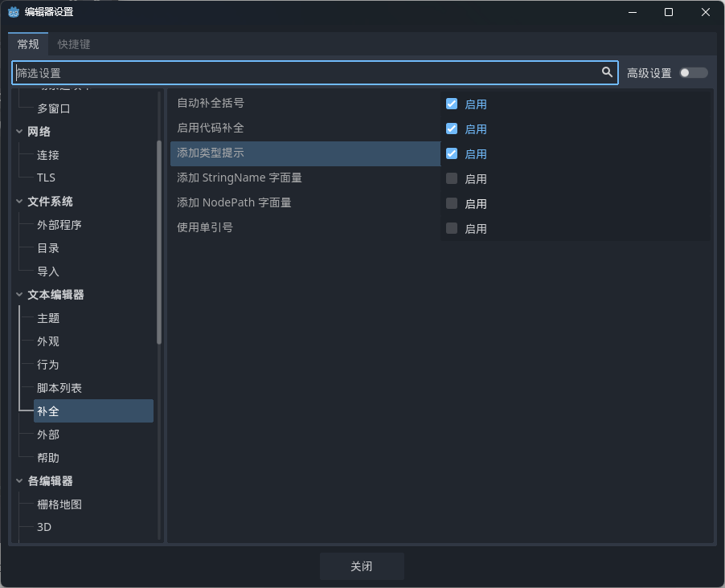Collapse the 文本编辑器 tree section
The height and width of the screenshot is (588, 725).
(19, 295)
